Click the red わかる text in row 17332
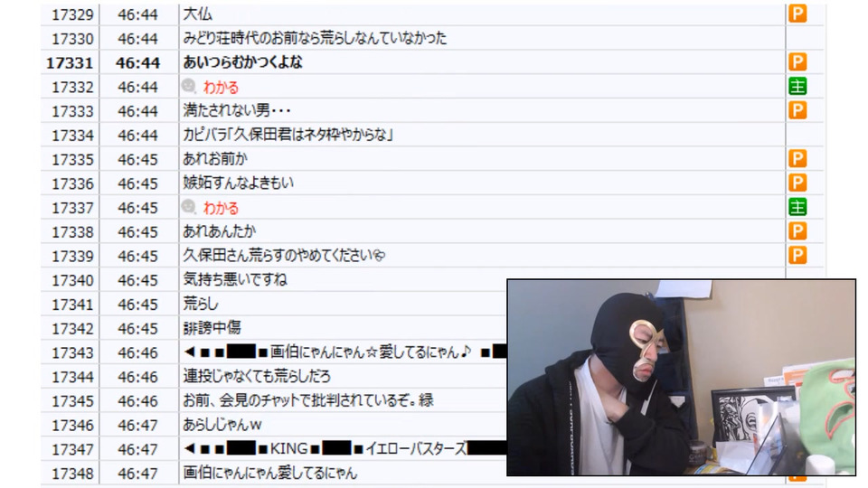The image size is (868, 488). [x=221, y=87]
